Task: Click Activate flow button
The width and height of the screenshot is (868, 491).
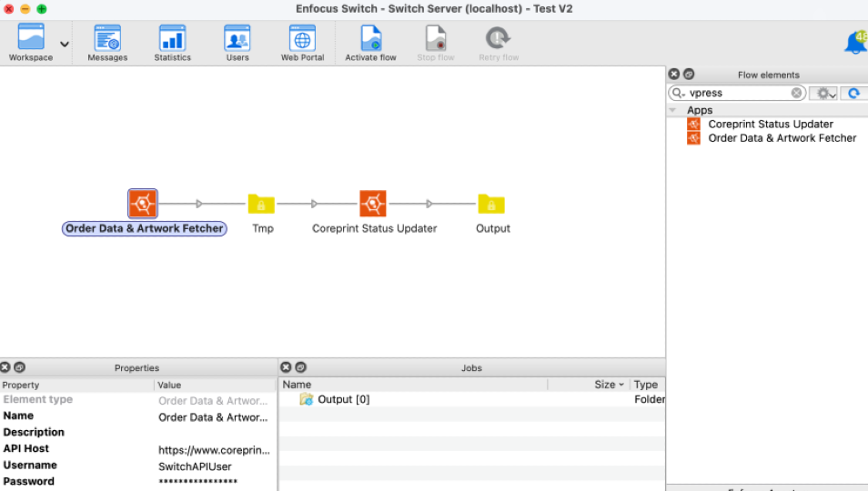Action: pos(370,43)
